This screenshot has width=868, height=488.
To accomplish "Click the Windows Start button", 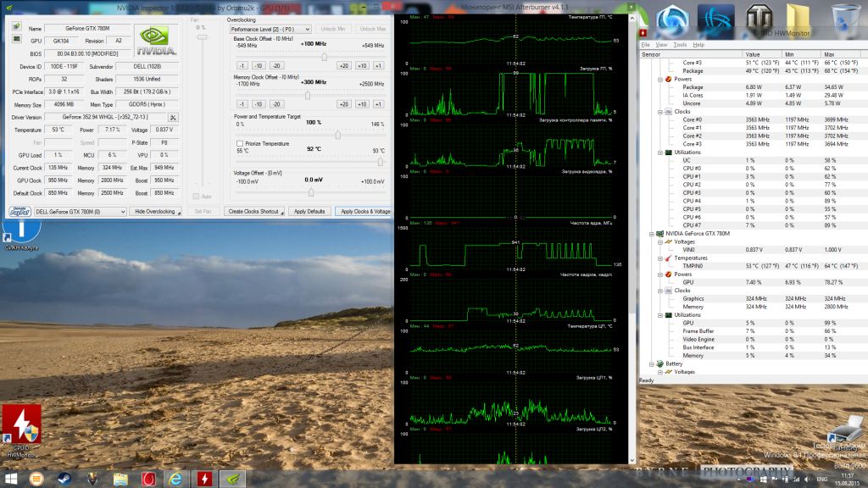I will pyautogui.click(x=10, y=479).
